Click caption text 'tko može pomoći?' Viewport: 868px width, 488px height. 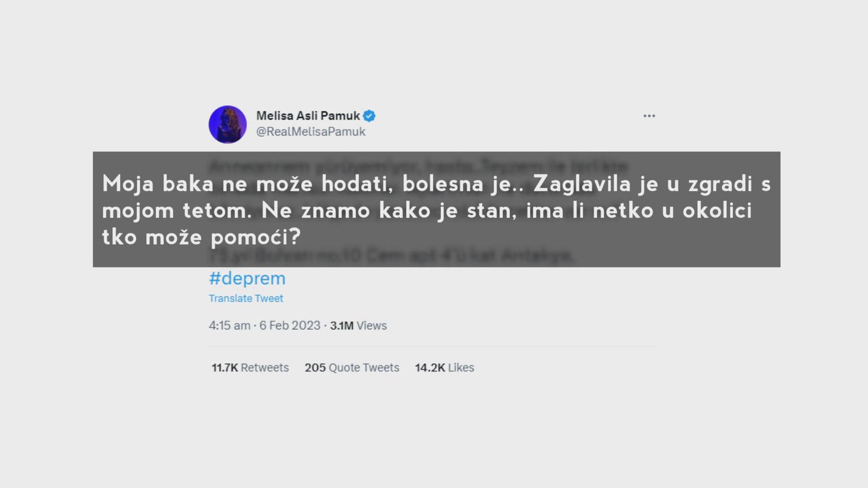(x=201, y=237)
